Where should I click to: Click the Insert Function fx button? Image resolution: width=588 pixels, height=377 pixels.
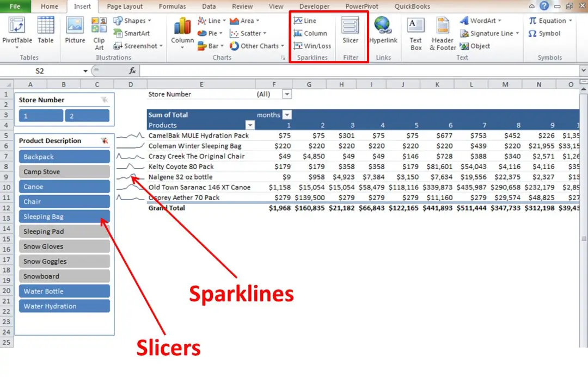click(x=132, y=71)
